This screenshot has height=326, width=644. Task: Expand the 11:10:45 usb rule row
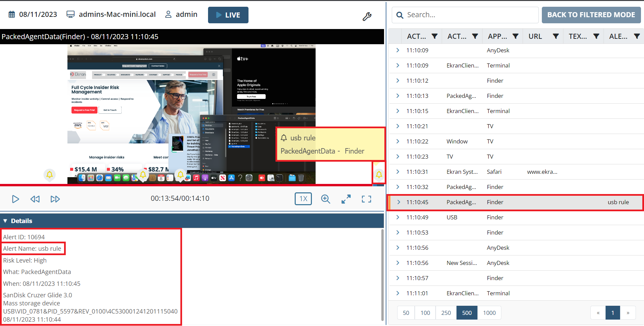[399, 202]
